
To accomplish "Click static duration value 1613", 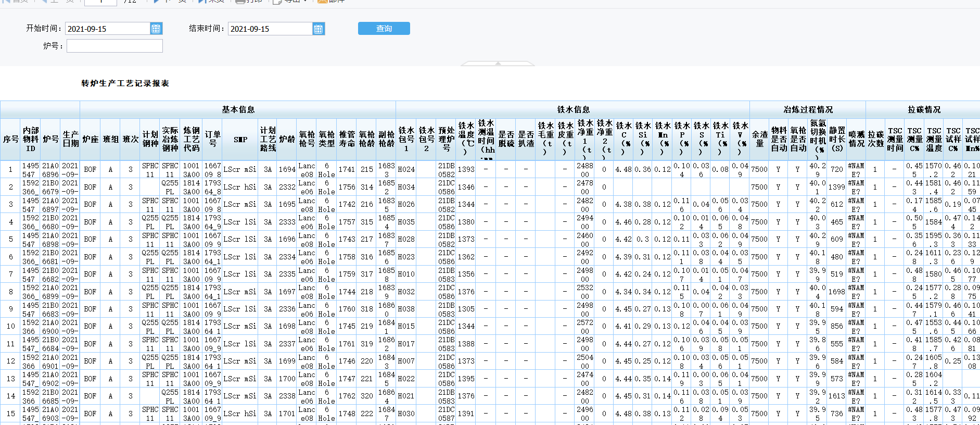I will click(x=837, y=396).
